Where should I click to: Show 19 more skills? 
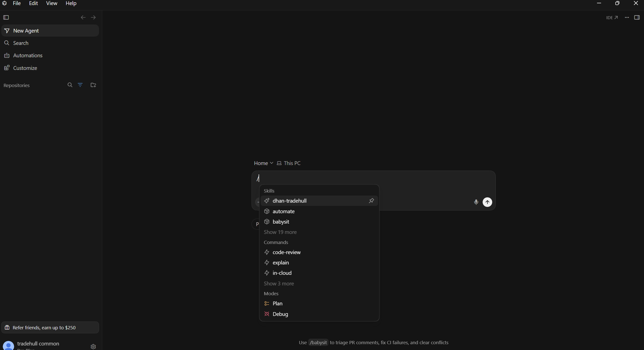tap(280, 232)
